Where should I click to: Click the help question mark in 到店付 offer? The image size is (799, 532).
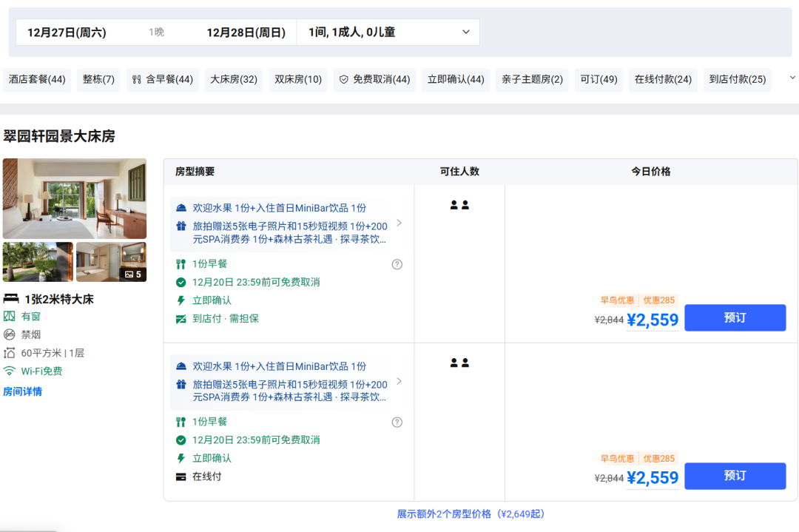[397, 264]
